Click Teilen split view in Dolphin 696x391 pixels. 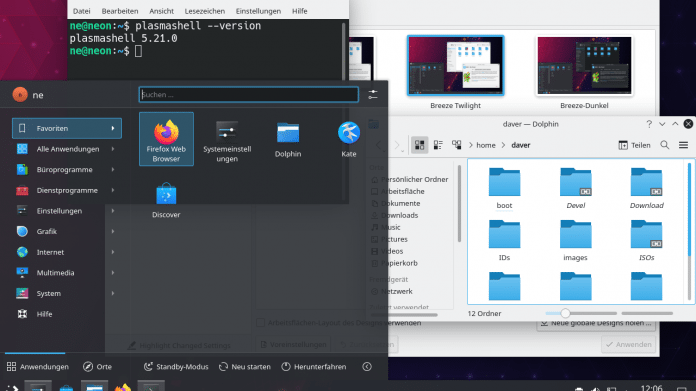coord(634,145)
